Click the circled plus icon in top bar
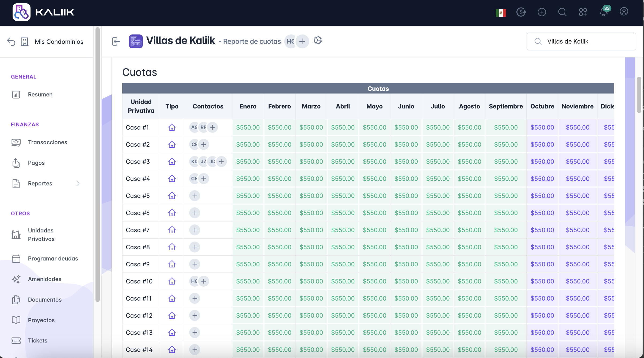The width and height of the screenshot is (644, 358). pos(542,12)
